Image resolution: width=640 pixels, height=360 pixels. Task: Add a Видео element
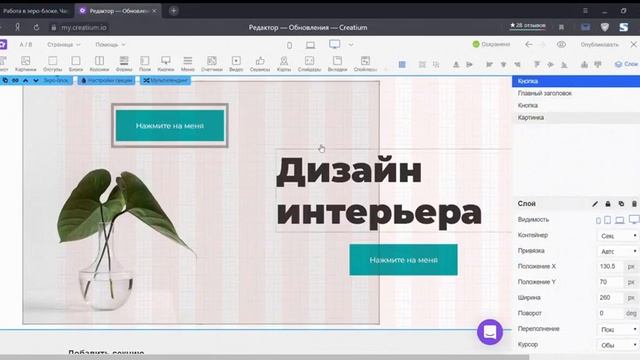coord(236,64)
